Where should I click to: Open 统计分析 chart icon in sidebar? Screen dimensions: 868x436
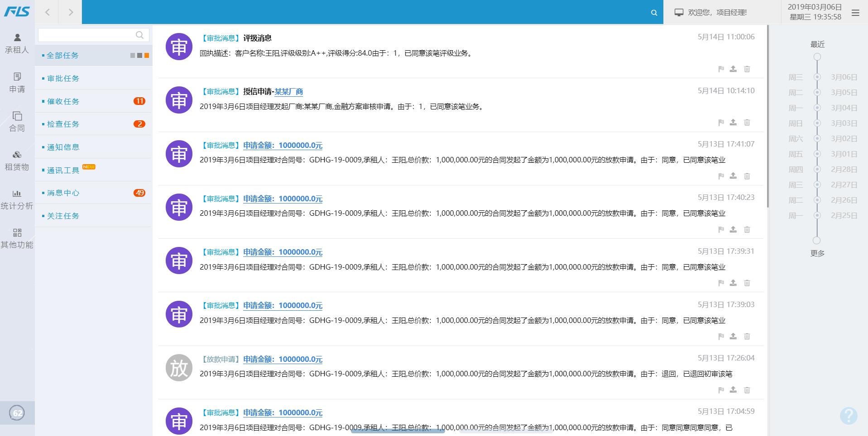tap(17, 194)
